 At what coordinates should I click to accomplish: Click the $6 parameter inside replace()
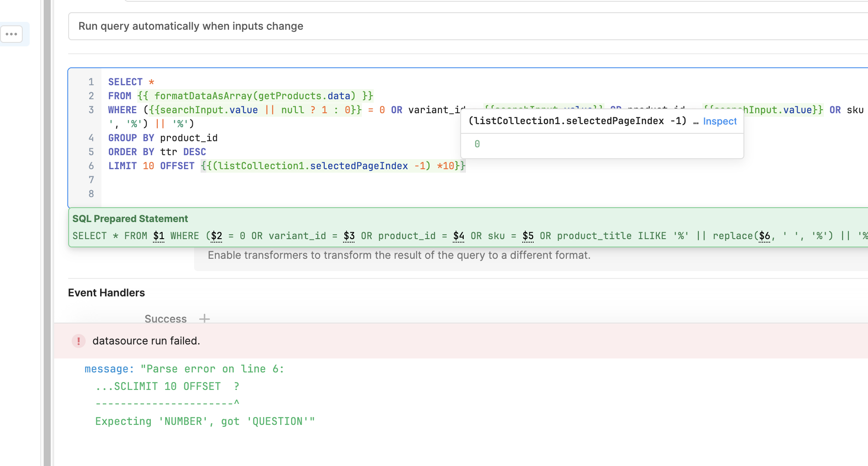click(x=764, y=236)
